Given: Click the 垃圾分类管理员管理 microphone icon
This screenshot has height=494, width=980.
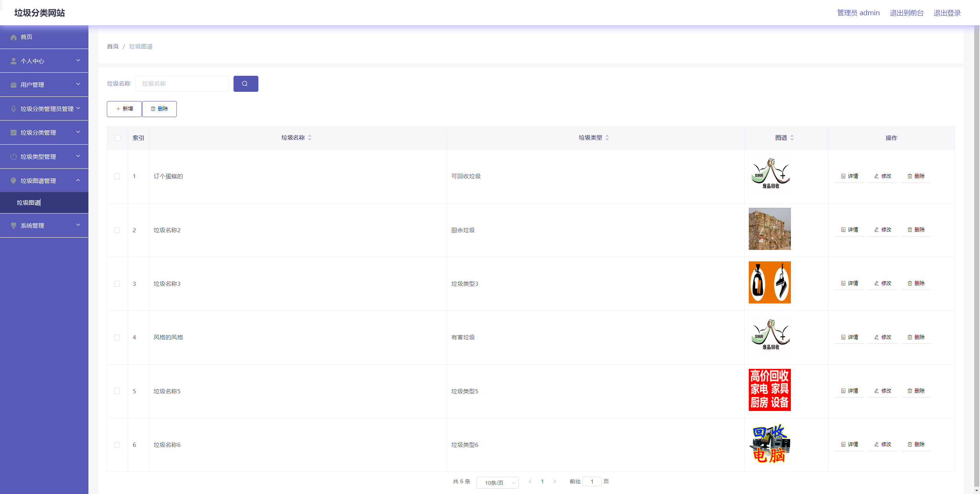Looking at the screenshot, I should pyautogui.click(x=13, y=108).
